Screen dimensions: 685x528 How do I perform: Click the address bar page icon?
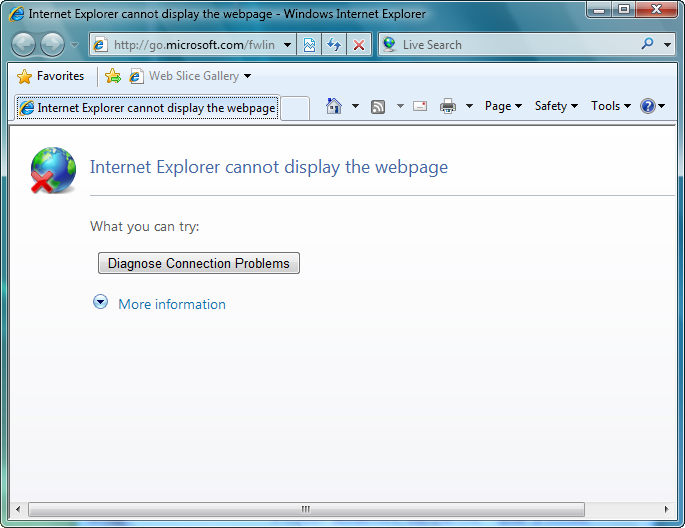[100, 45]
